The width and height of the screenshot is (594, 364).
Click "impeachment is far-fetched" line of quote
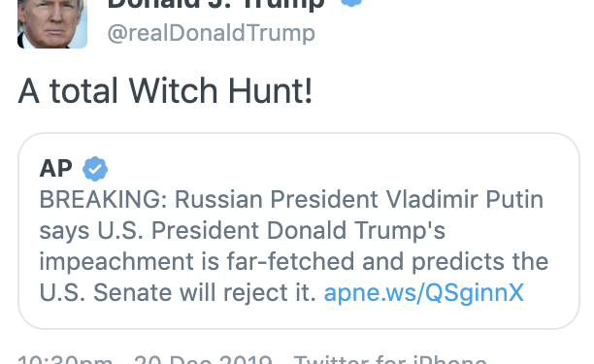tap(197, 262)
